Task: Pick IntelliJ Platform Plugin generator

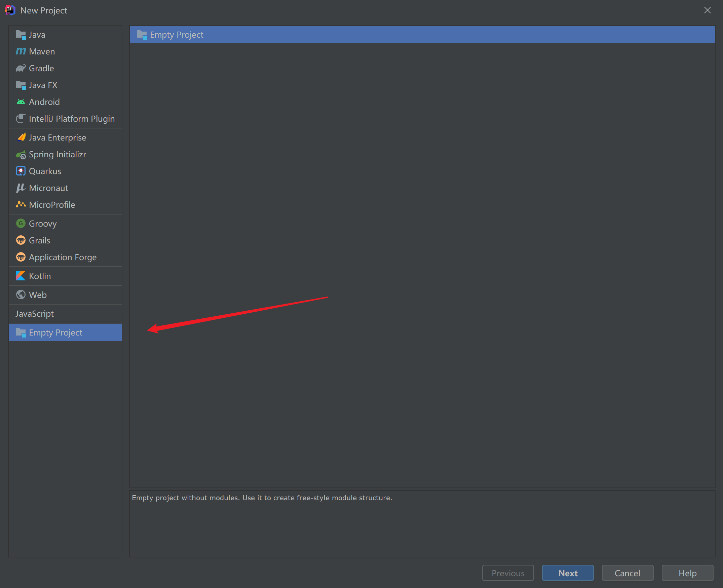Action: 72,119
